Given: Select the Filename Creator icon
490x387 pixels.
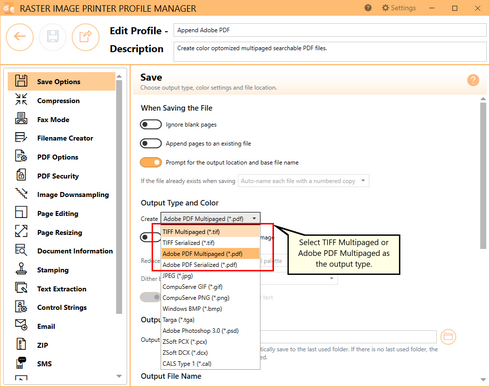Looking at the screenshot, I should (21, 137).
